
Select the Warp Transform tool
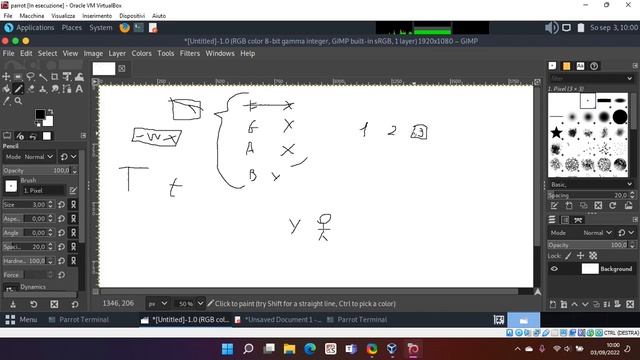pos(79,76)
